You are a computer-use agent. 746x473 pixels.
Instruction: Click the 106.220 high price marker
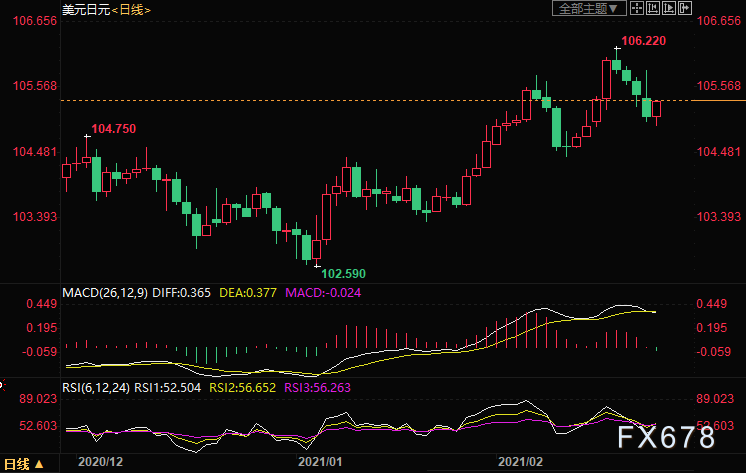click(x=643, y=41)
